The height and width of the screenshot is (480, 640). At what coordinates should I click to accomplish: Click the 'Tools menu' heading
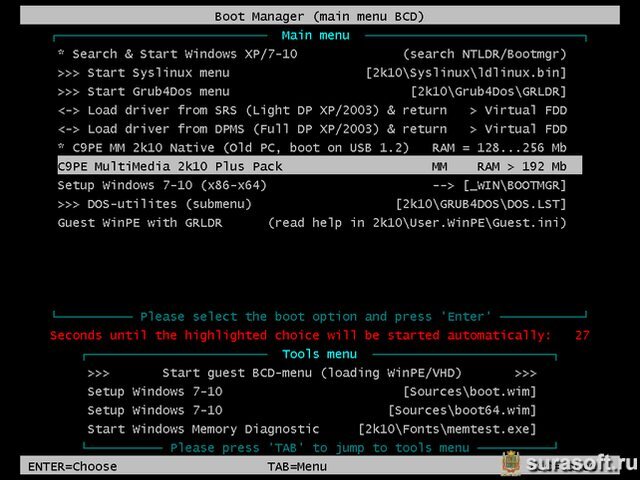[x=319, y=354]
